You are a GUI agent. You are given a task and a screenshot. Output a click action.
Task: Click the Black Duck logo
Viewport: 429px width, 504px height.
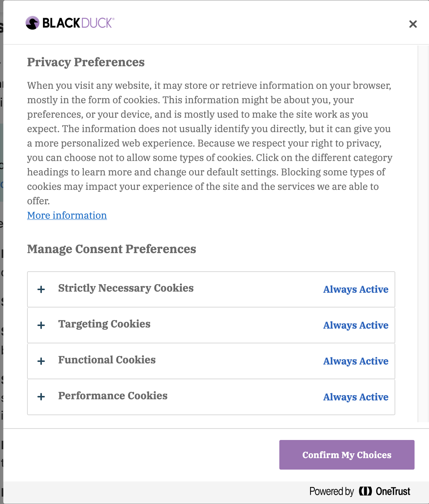70,23
